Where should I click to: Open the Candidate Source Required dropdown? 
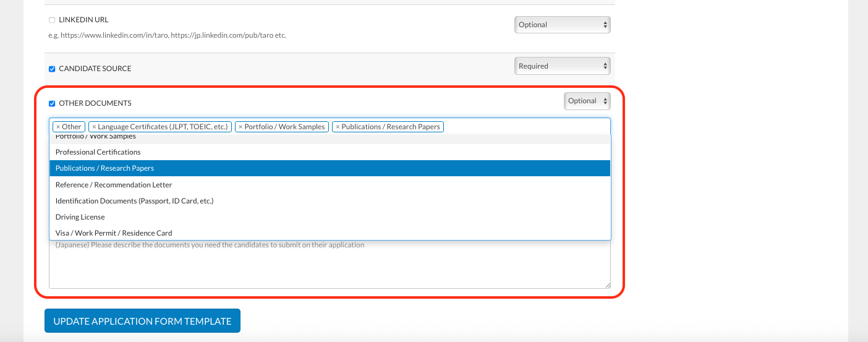coord(562,66)
